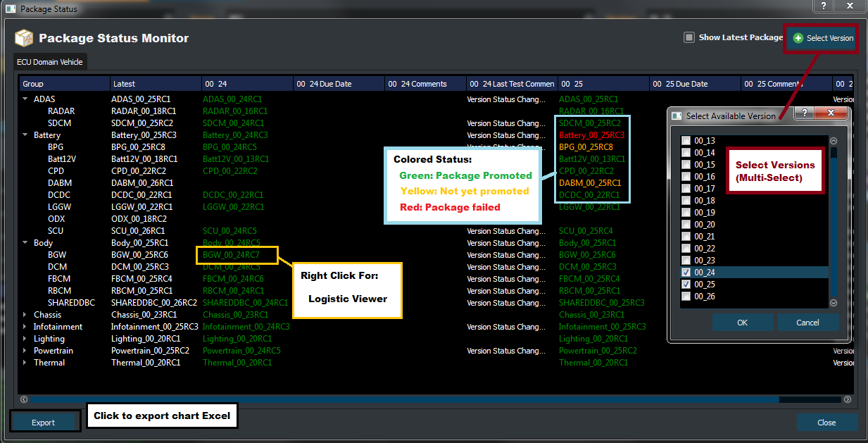
Task: Collapse the Body group
Action: 25,243
